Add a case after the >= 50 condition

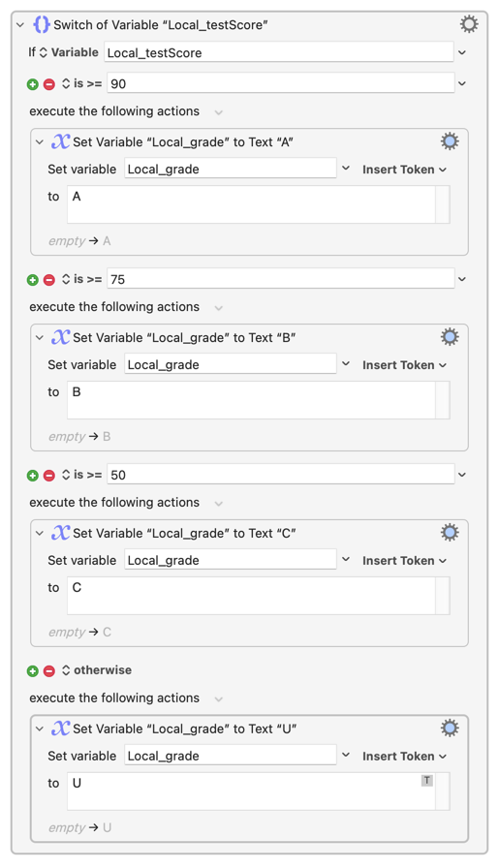click(x=33, y=475)
